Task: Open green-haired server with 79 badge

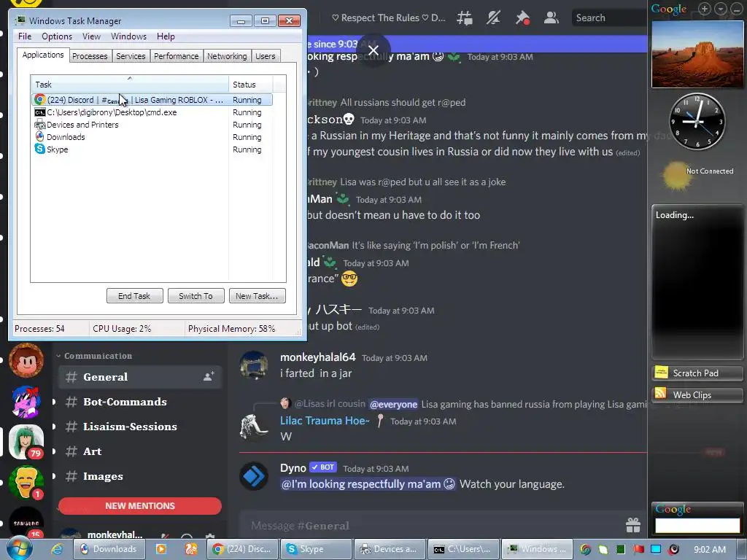Action: pyautogui.click(x=26, y=443)
